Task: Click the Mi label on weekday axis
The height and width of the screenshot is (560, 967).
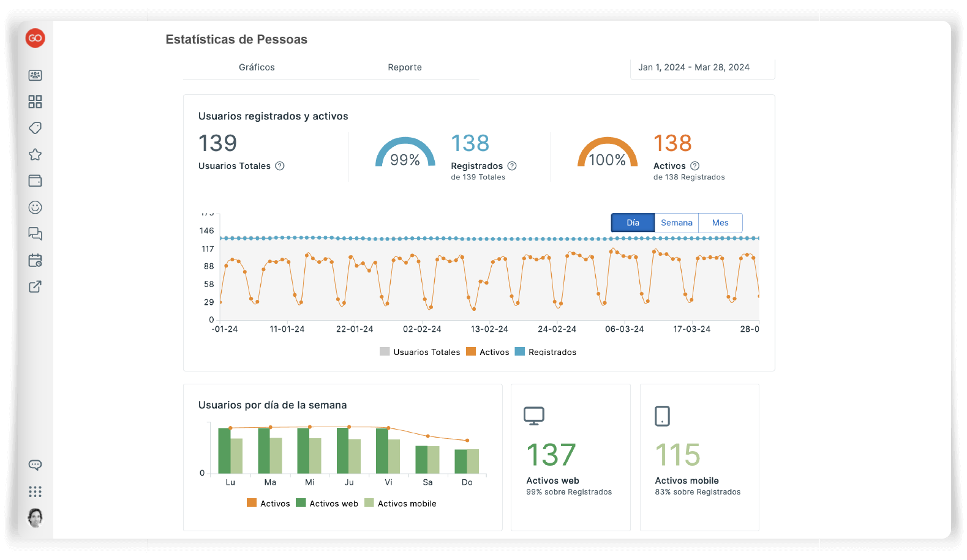Action: pyautogui.click(x=310, y=482)
